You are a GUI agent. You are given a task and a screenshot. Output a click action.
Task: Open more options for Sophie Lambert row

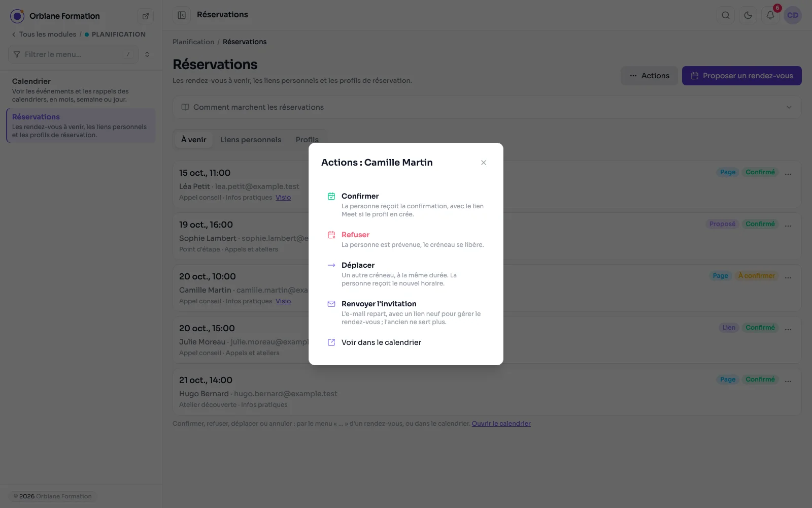(x=788, y=225)
